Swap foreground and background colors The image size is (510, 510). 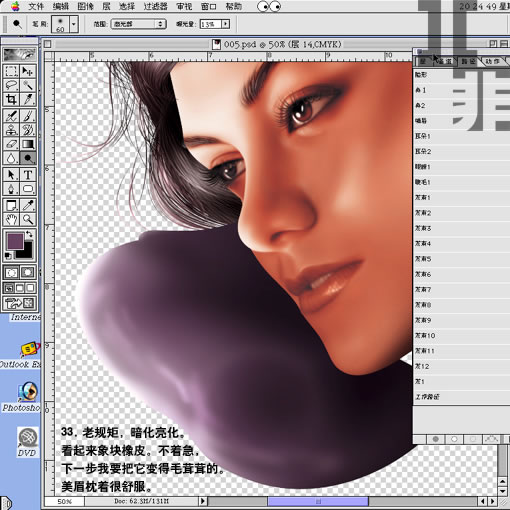[x=29, y=234]
